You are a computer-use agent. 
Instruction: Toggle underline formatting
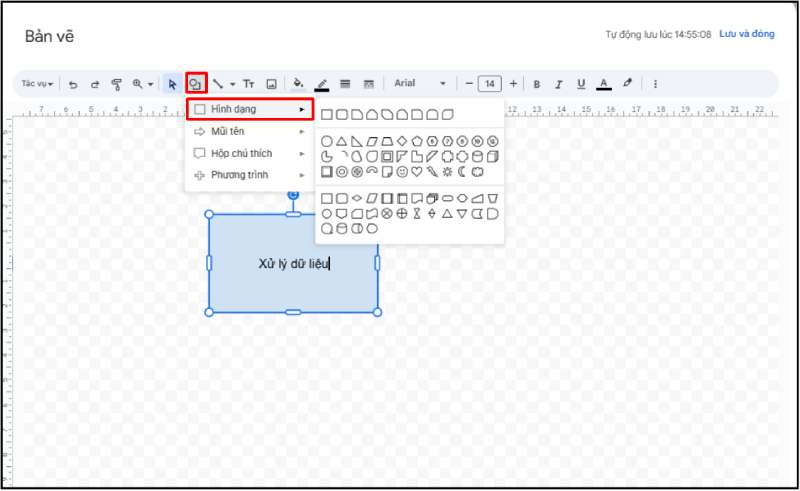pos(580,84)
